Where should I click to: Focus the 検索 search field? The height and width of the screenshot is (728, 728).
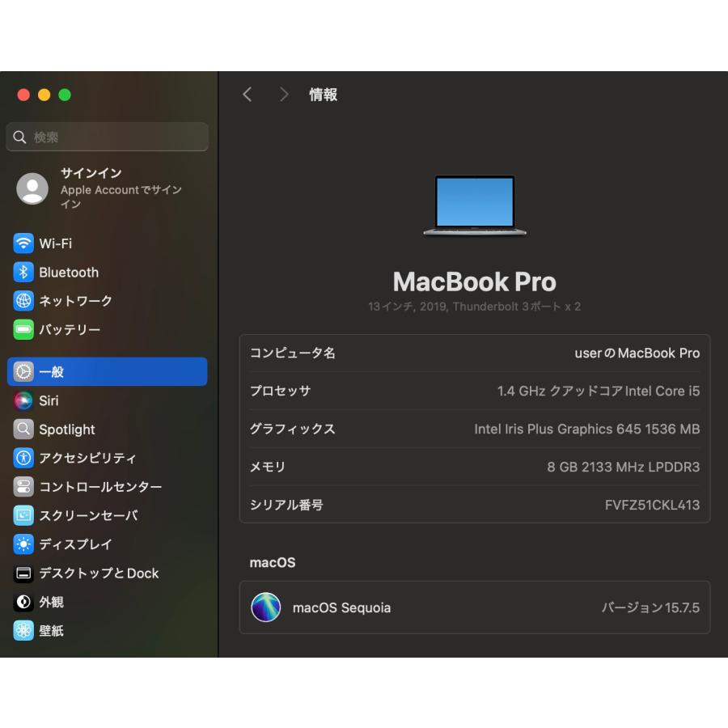click(108, 137)
